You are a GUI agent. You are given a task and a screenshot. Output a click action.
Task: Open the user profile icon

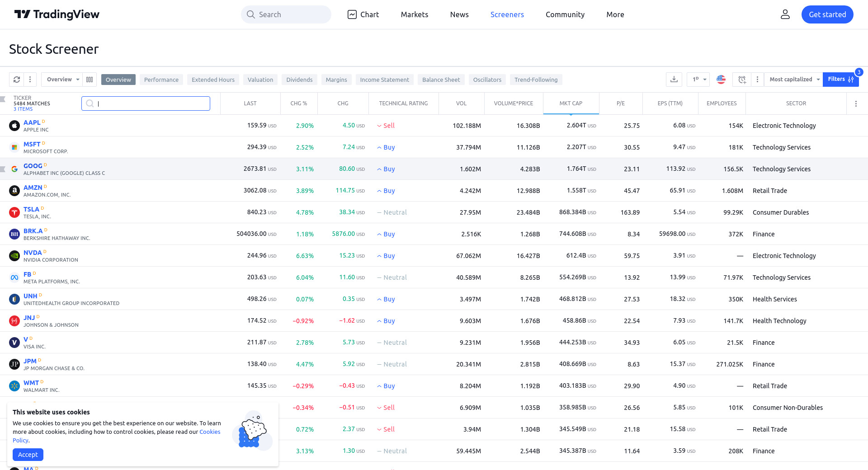[x=785, y=14]
